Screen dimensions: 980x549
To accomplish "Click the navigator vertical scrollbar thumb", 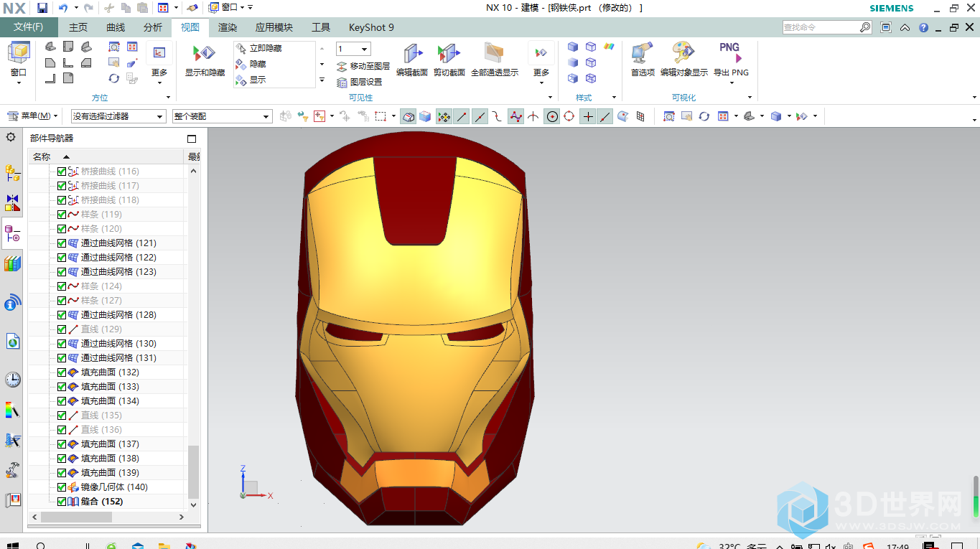I will 193,471.
